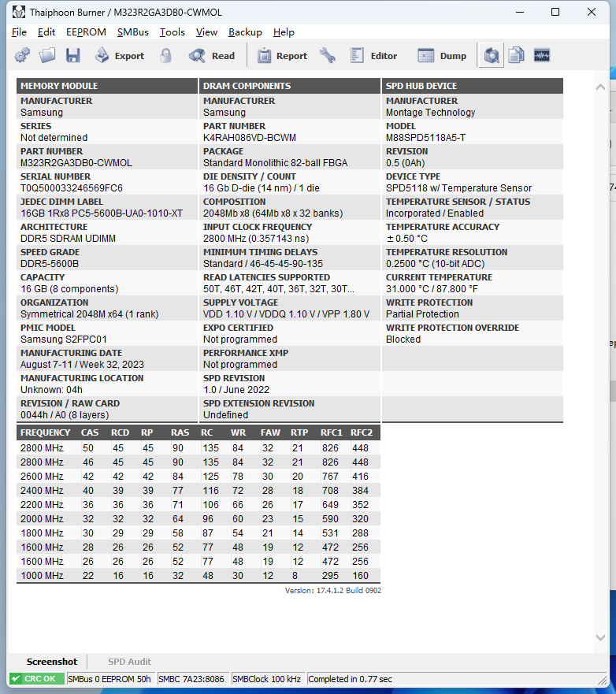Screen dimensions: 616x694
Task: Click the Thaiphoon Burner title bar app icon
Action: (19, 13)
